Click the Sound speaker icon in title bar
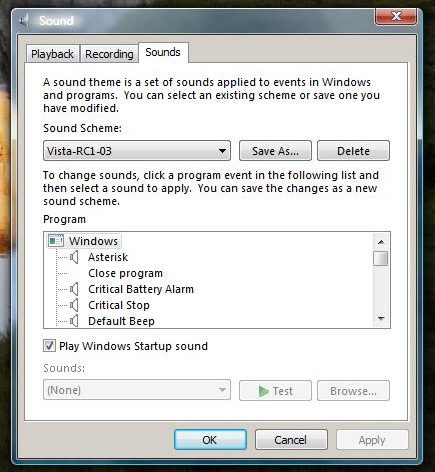The width and height of the screenshot is (435, 472). tap(23, 21)
